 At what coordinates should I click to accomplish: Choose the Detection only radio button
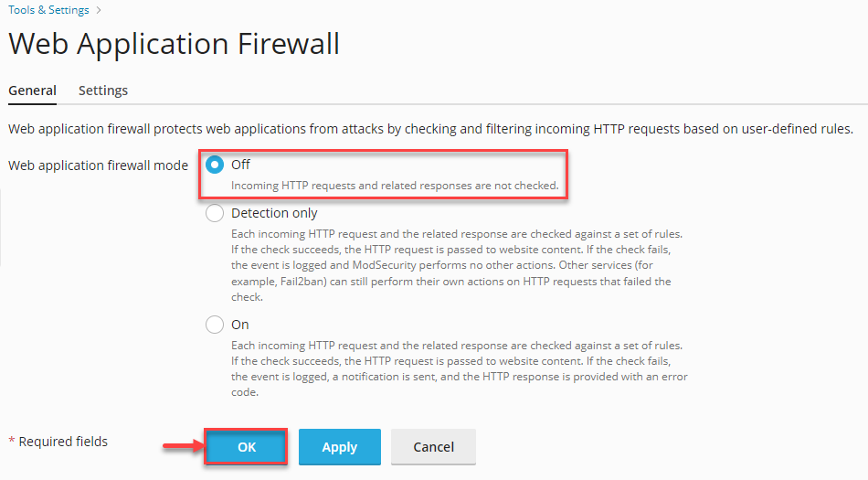pyautogui.click(x=215, y=213)
